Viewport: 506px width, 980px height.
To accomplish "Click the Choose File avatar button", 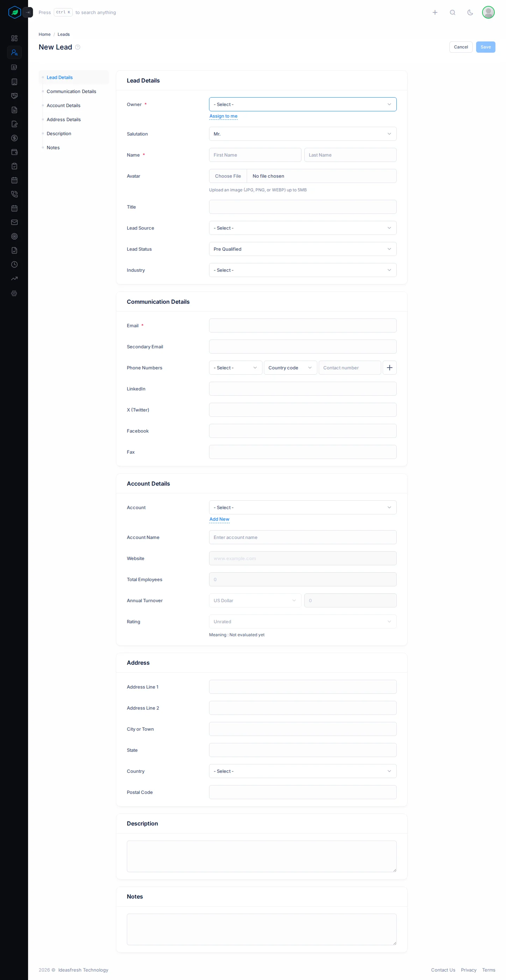I will pyautogui.click(x=228, y=176).
